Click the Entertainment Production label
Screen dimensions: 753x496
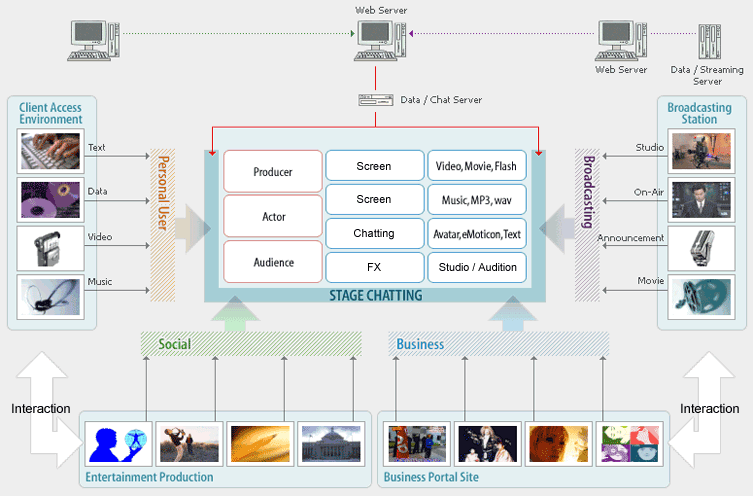pos(149,477)
